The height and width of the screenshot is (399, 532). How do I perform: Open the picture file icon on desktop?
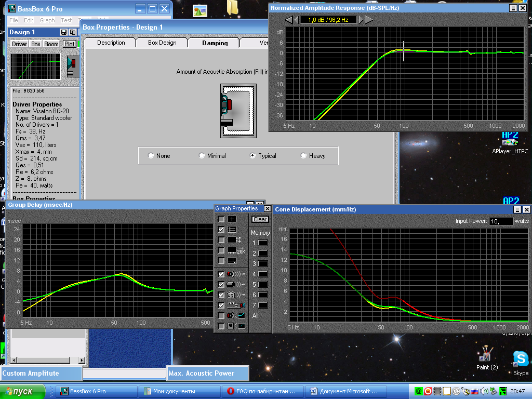(x=200, y=11)
